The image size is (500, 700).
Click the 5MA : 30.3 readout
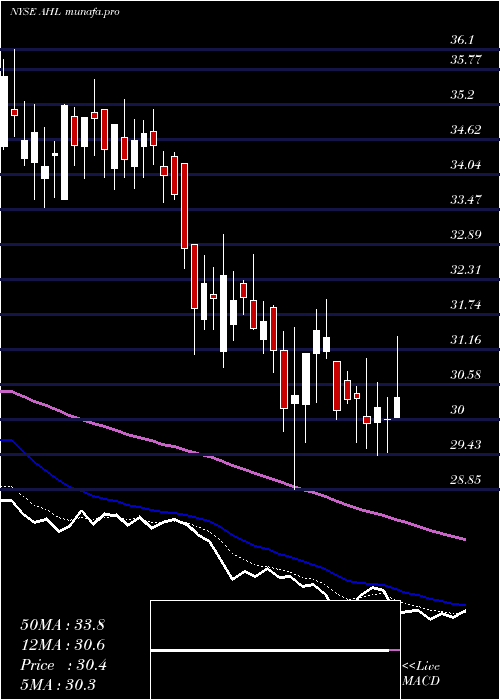pyautogui.click(x=58, y=685)
